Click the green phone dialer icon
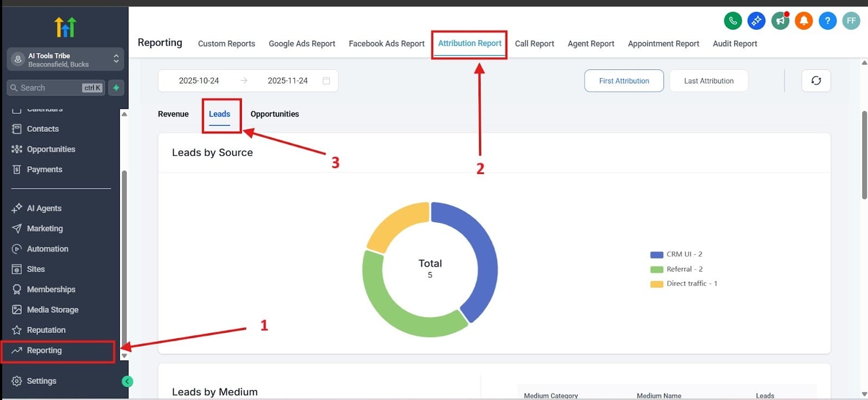Viewport: 868px width, 400px height. tap(733, 21)
